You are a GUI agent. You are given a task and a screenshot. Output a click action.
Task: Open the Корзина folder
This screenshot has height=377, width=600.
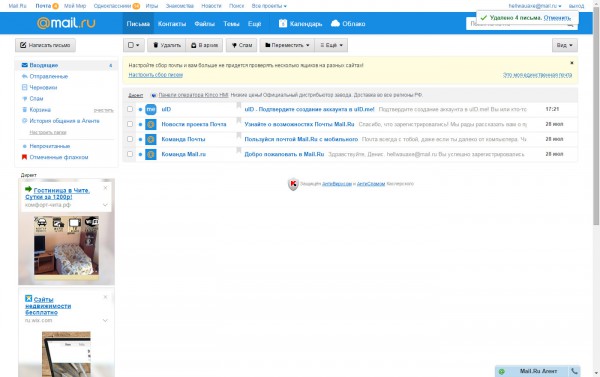tap(40, 109)
